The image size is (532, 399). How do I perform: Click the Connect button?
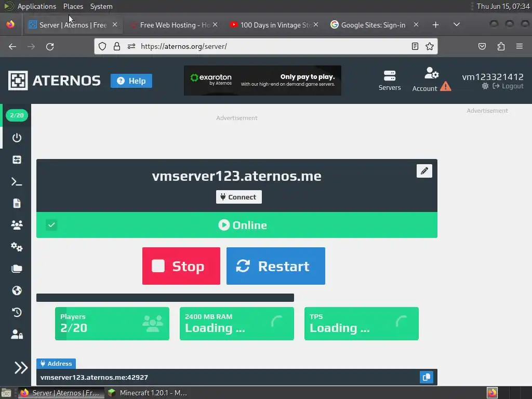tap(239, 197)
